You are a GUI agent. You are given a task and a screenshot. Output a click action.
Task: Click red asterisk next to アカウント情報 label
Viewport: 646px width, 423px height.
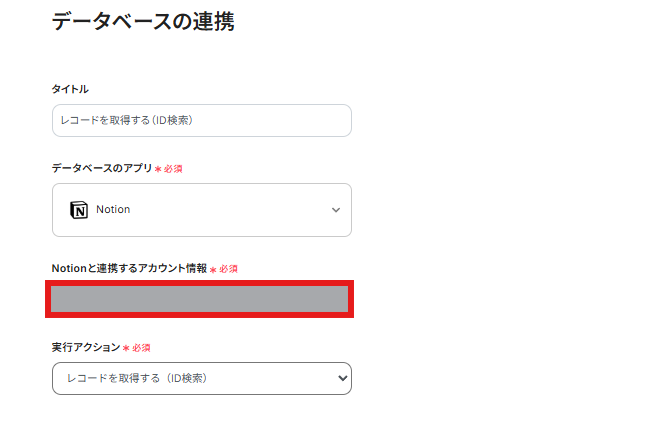coord(214,269)
